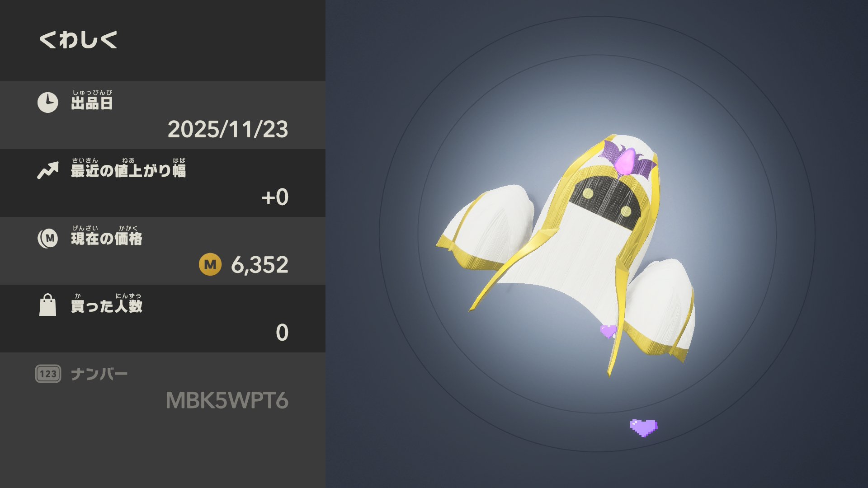Click the coin icon beside 現在の価格
The image size is (868, 488).
47,238
